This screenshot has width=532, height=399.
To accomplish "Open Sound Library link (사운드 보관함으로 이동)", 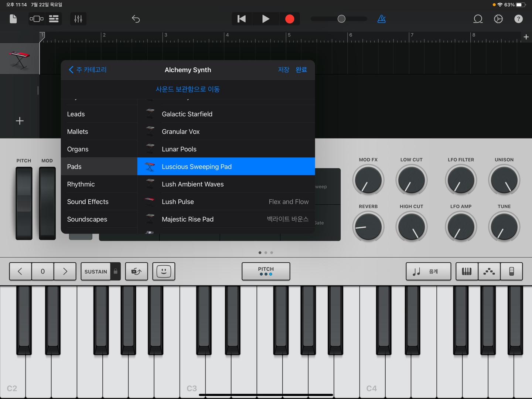I will (188, 89).
